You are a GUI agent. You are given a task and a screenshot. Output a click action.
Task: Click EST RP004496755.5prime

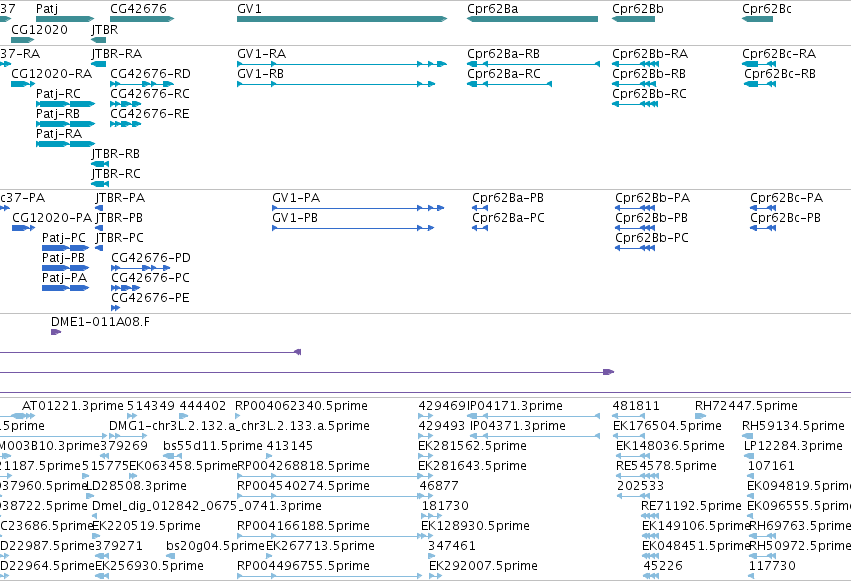pos(329,576)
